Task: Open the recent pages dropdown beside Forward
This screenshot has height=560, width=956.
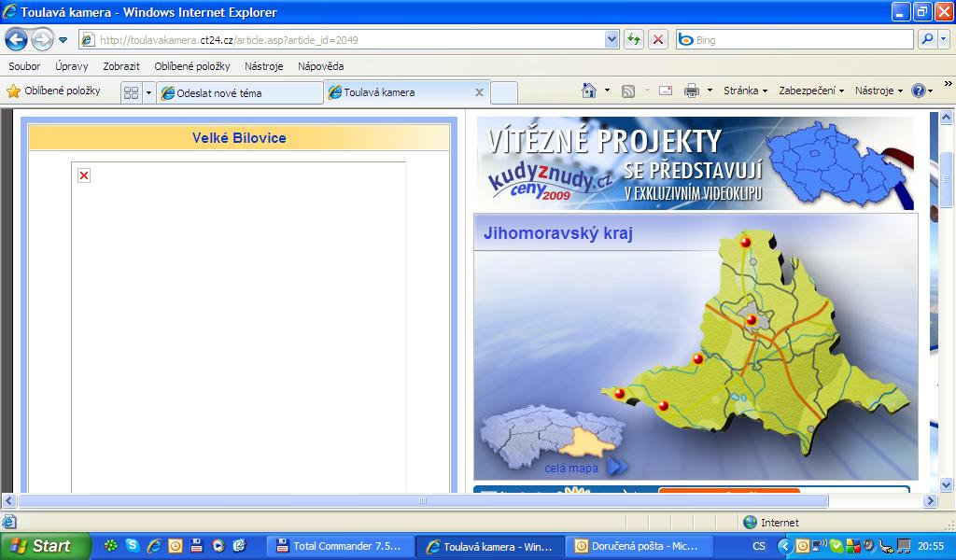Action: coord(63,41)
